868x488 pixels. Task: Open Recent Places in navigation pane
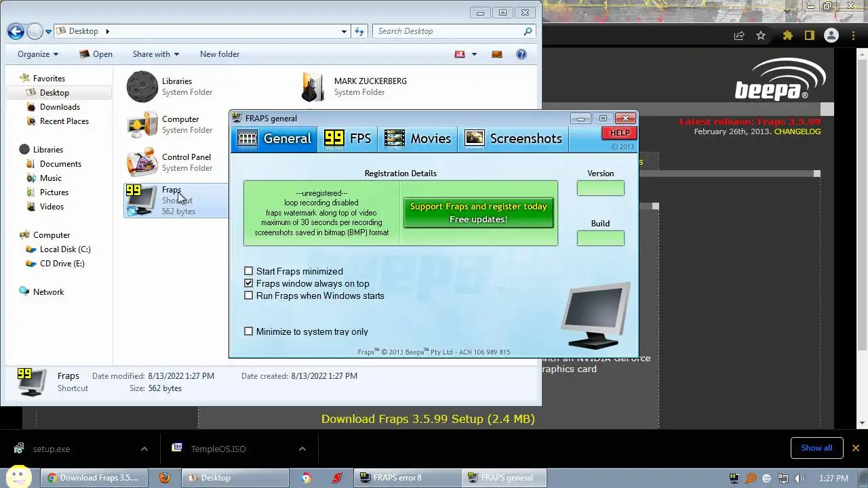(64, 121)
